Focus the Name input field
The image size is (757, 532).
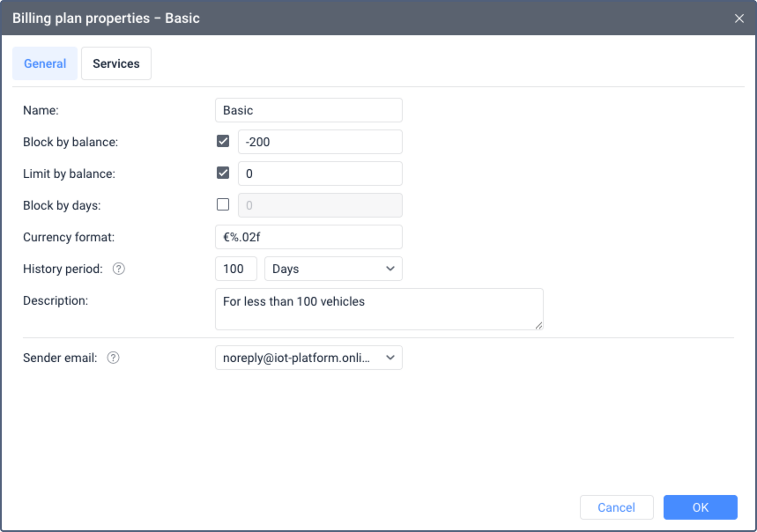click(x=308, y=110)
